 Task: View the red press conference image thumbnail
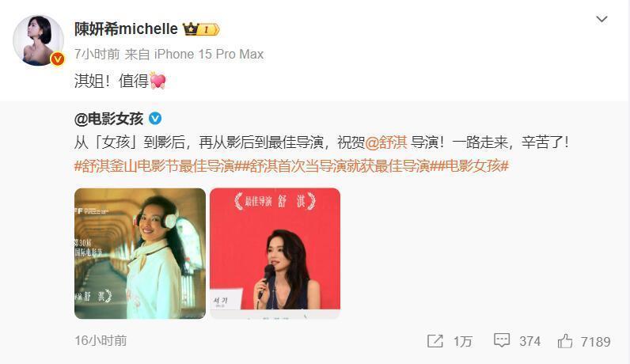pos(275,253)
